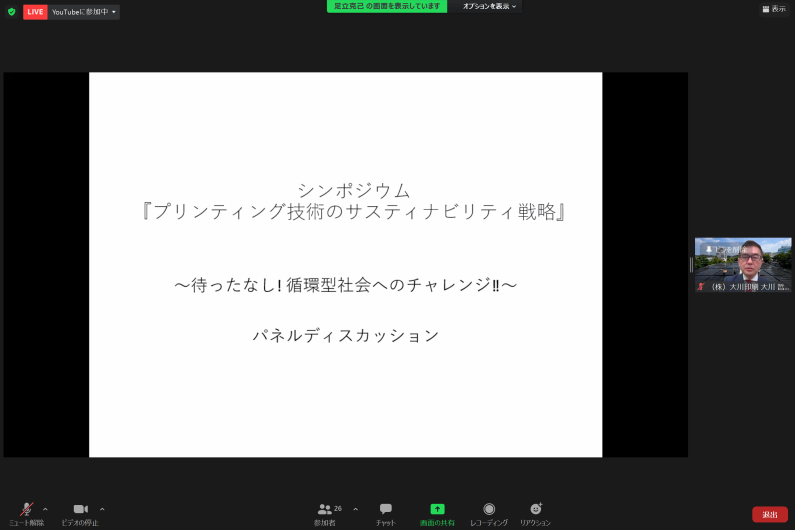Screen dimensions: 795x530
Task: Open the YouTubeに参加中 live stream dropdown
Action: pos(84,12)
